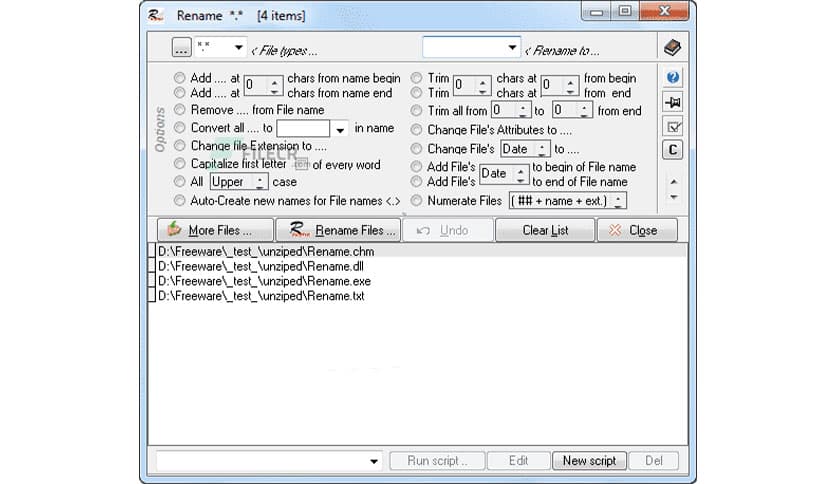Click the Rename app icon in title bar

[x=156, y=15]
